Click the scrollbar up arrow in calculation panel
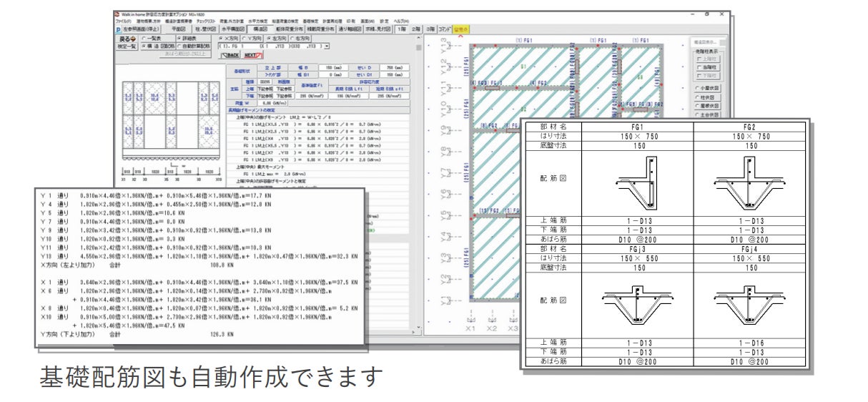This screenshot has width=868, height=402. pos(418,37)
